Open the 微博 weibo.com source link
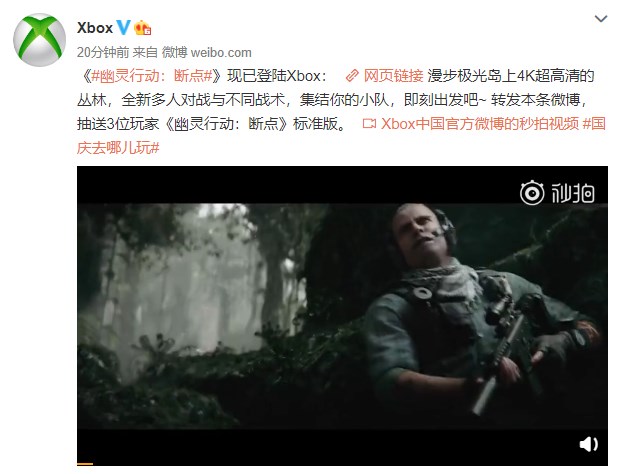Screen dimensions: 621x474 (x=207, y=52)
